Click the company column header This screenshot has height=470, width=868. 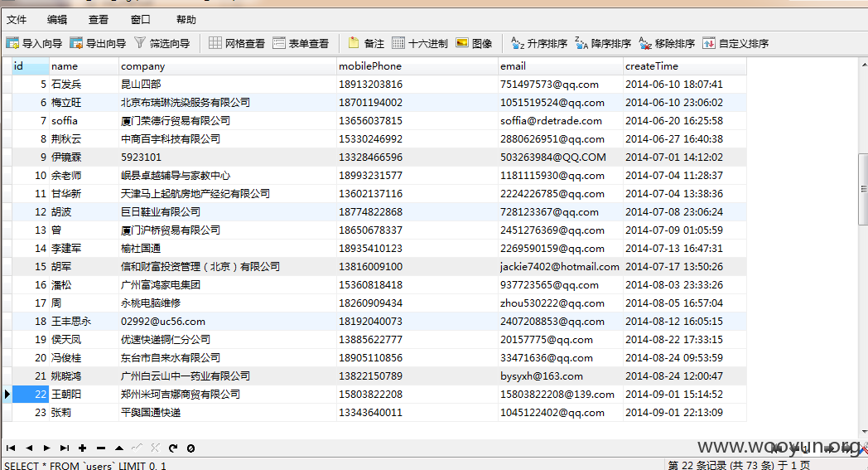[x=228, y=66]
